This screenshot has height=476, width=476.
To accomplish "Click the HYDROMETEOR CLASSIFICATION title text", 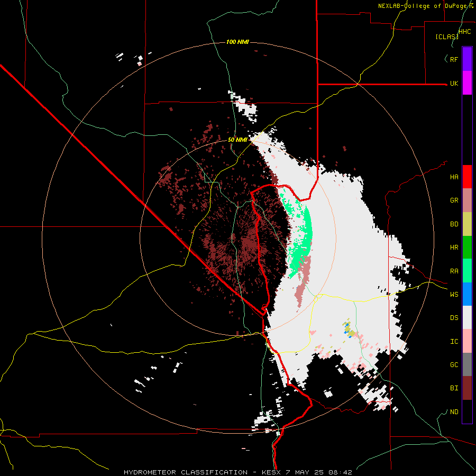I will 186,472.
